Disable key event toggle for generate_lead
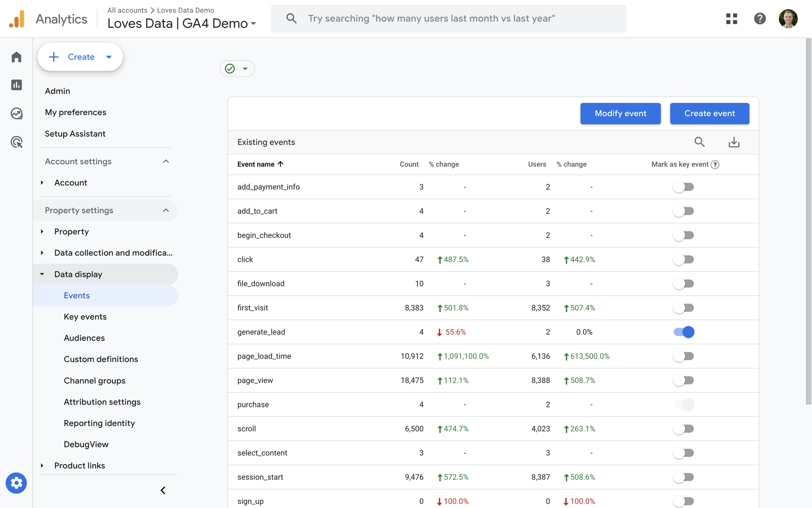The width and height of the screenshot is (812, 508). click(684, 332)
